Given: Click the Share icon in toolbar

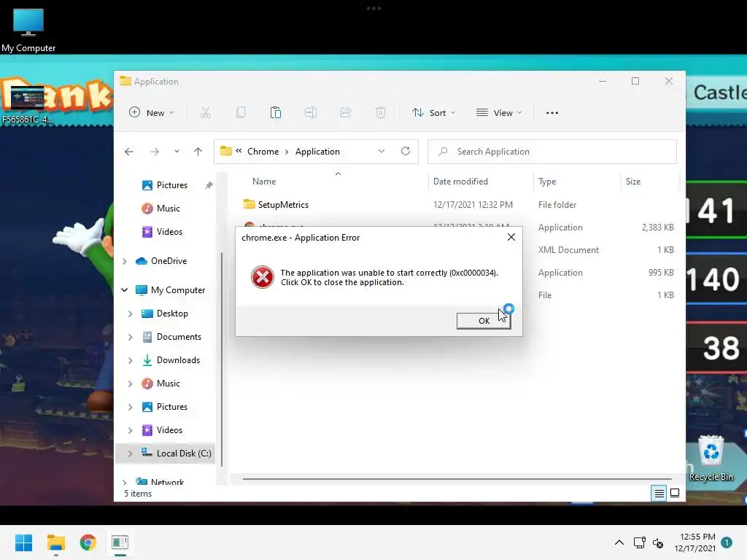Looking at the screenshot, I should click(345, 113).
